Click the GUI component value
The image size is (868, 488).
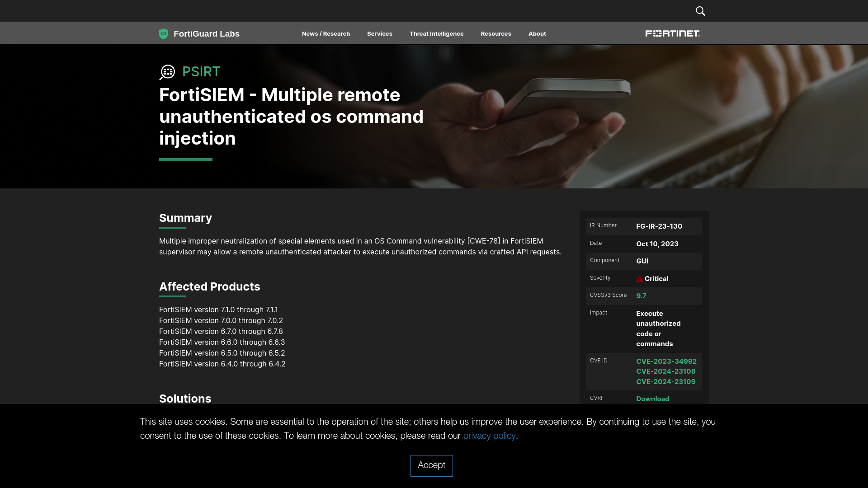pos(642,261)
